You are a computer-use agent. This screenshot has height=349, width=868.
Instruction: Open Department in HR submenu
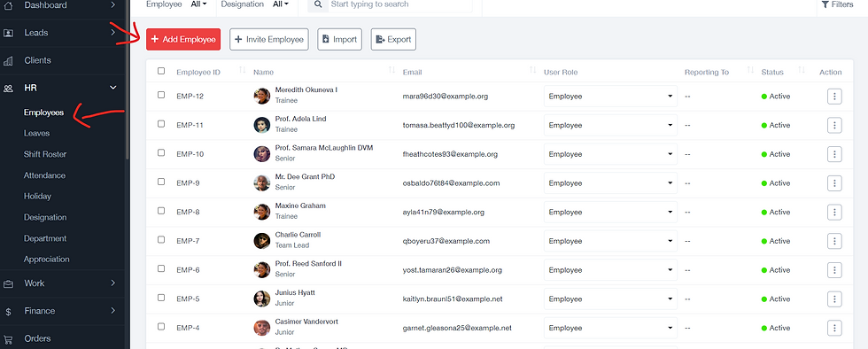click(45, 239)
